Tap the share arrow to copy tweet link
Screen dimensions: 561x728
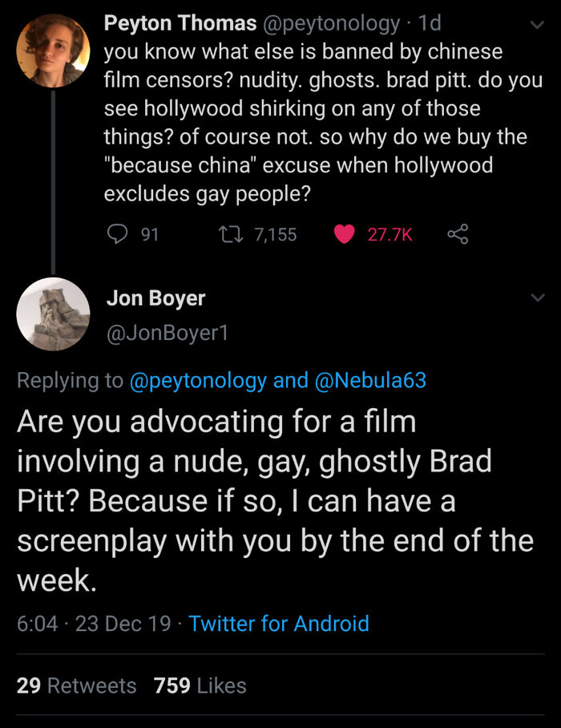point(458,233)
